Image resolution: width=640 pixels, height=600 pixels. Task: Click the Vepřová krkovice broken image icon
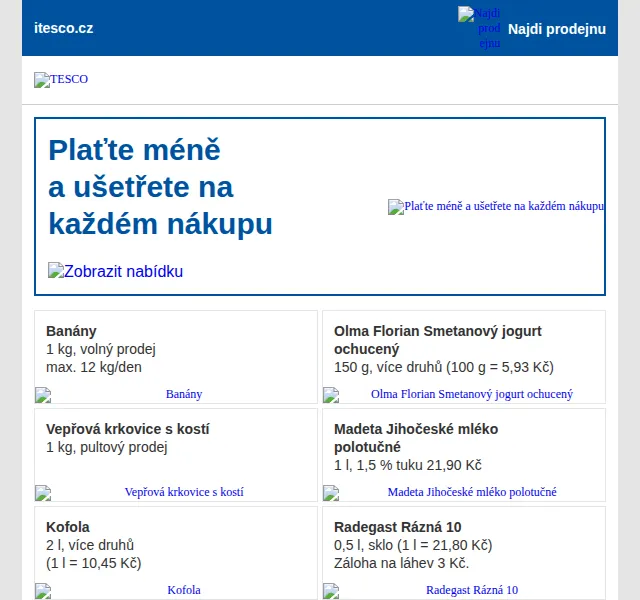[x=43, y=493]
